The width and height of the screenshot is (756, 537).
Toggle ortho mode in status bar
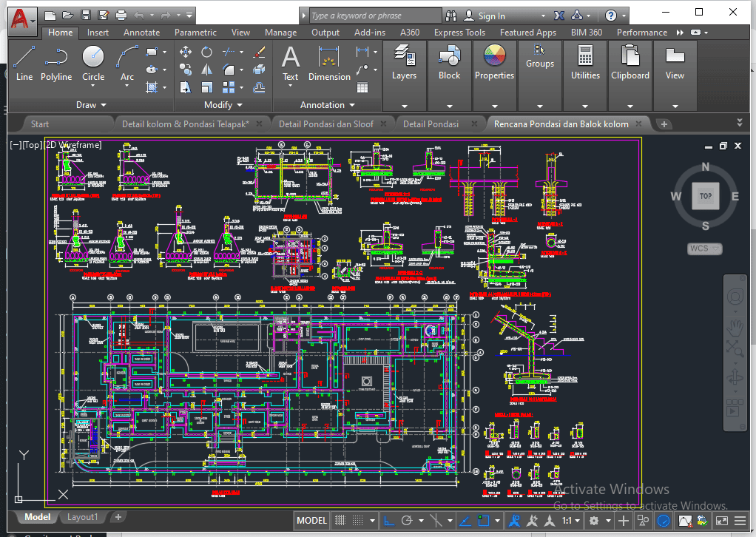[x=389, y=521]
